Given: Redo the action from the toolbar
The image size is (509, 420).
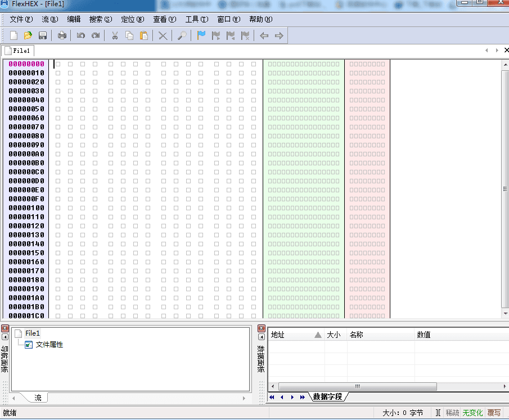Looking at the screenshot, I should (x=96, y=35).
